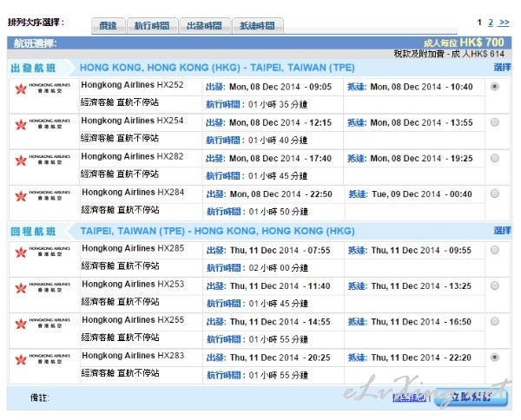Screen dimensions: 521x420
Task: Select outbound flight HX282 radio button
Action: pos(494,158)
